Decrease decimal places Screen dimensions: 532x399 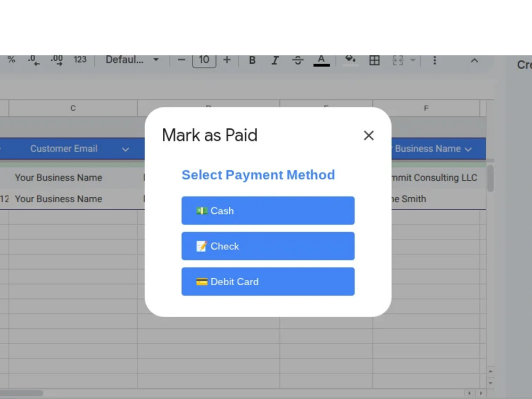(34, 60)
